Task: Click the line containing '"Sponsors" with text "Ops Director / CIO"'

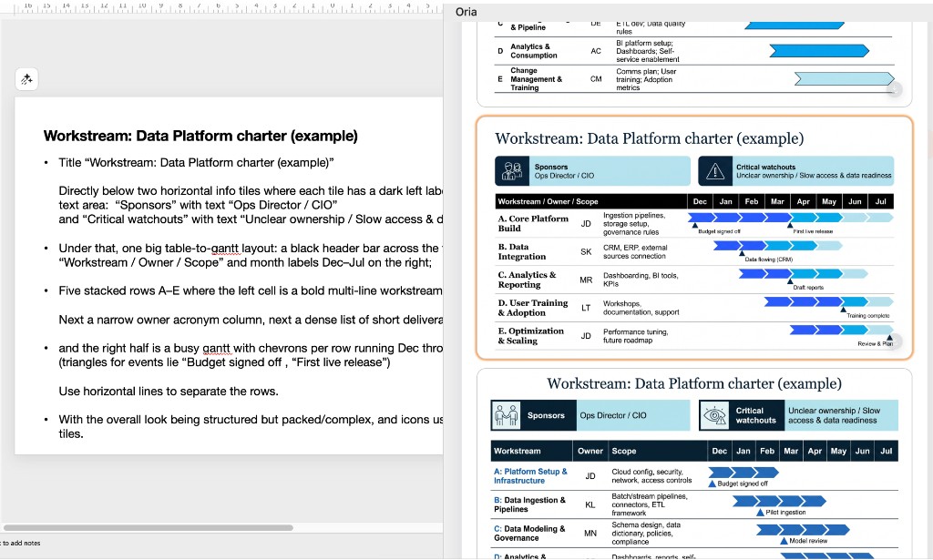Action: tap(198, 205)
